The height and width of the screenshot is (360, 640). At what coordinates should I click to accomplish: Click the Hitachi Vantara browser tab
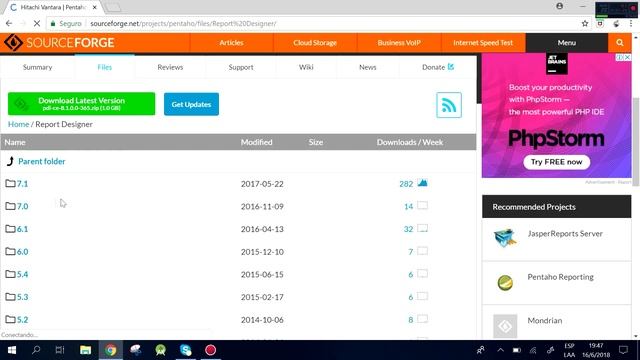click(x=53, y=7)
